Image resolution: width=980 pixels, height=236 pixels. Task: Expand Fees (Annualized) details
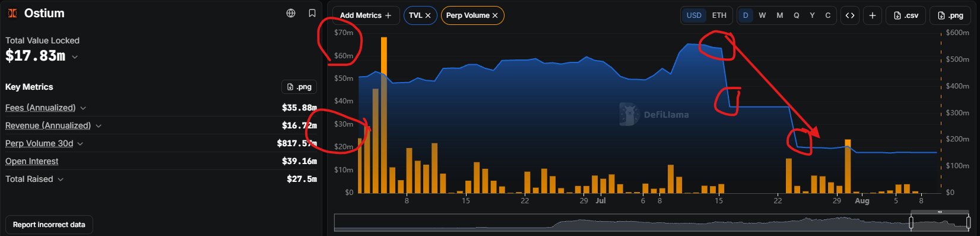click(83, 108)
